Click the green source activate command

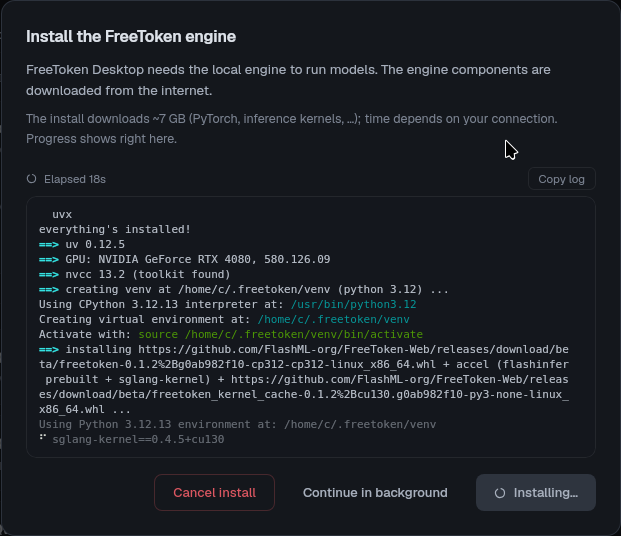point(281,334)
